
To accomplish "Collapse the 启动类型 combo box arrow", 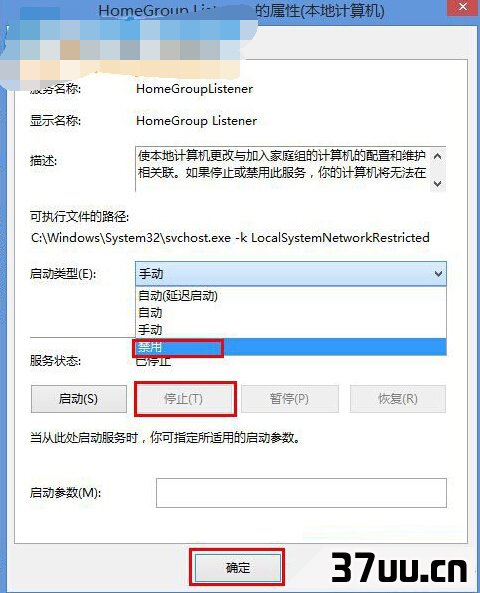I will (x=438, y=273).
